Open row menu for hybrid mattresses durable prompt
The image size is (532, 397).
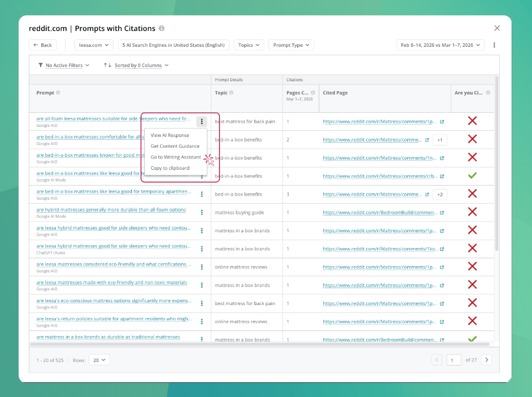pyautogui.click(x=201, y=213)
